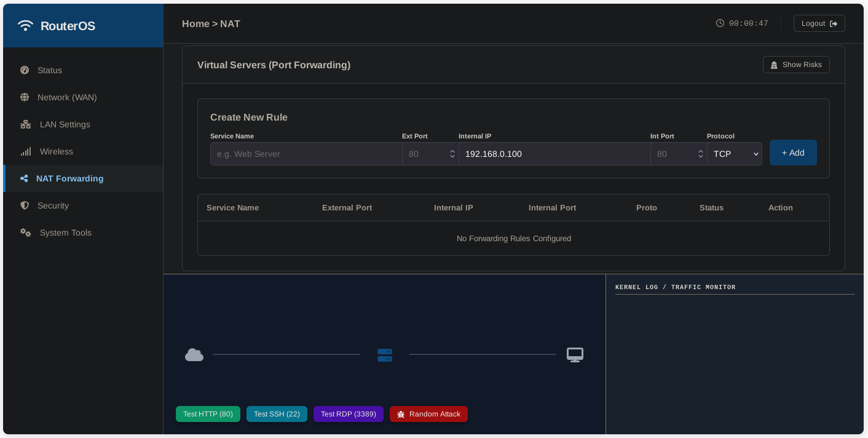Launch Random Attack

click(x=428, y=414)
